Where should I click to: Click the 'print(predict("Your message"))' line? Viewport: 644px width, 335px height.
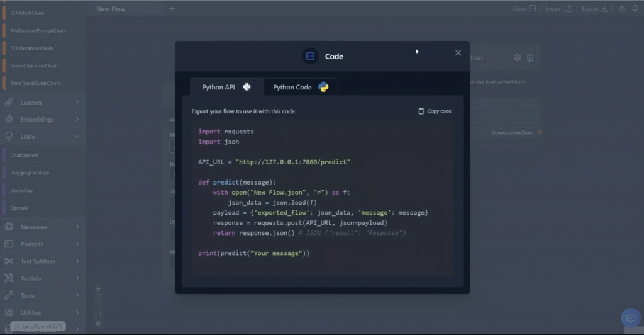tap(254, 253)
